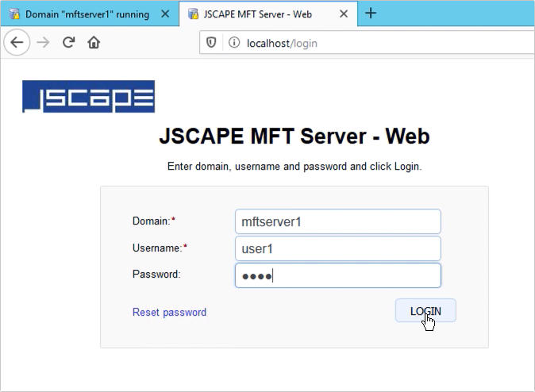Click the tracking protection shield icon
The width and height of the screenshot is (535, 392).
pyautogui.click(x=212, y=43)
